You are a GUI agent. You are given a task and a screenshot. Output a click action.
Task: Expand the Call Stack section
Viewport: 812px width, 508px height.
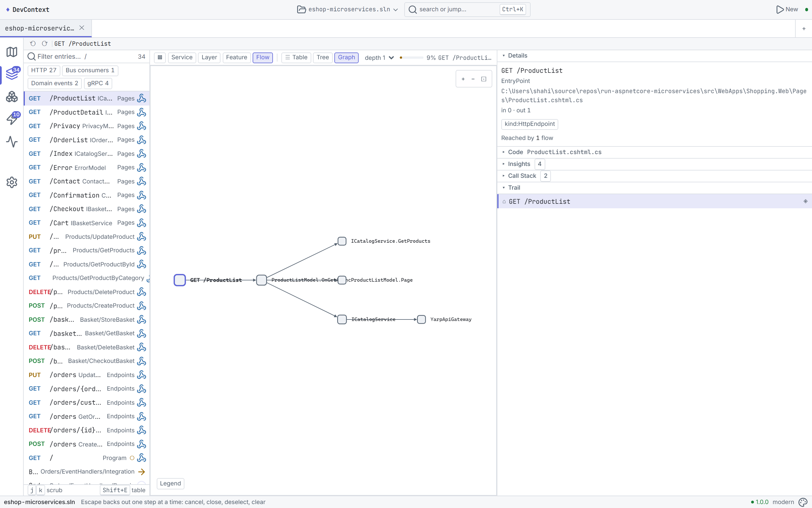tap(654, 176)
